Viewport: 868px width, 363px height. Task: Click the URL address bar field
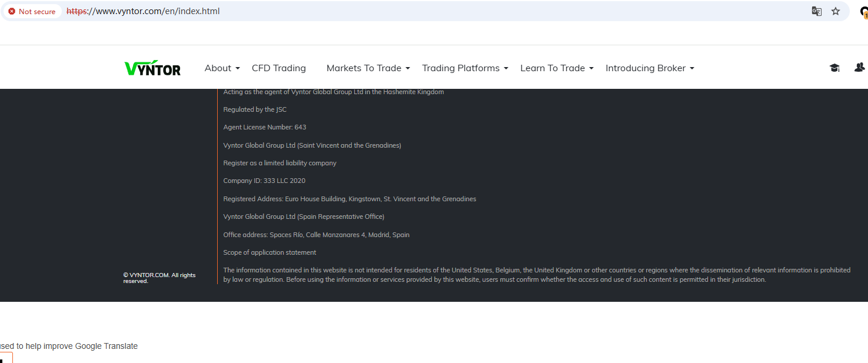point(412,11)
